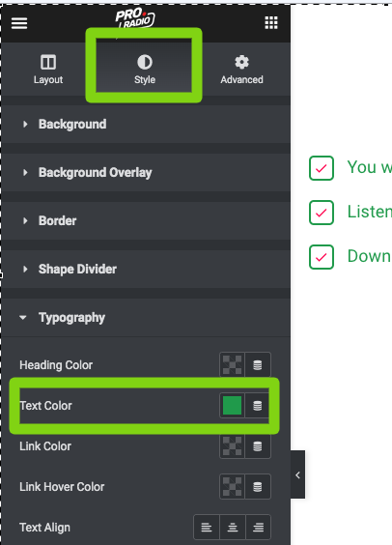Switch to the Layout tab
The width and height of the screenshot is (392, 545).
(48, 70)
